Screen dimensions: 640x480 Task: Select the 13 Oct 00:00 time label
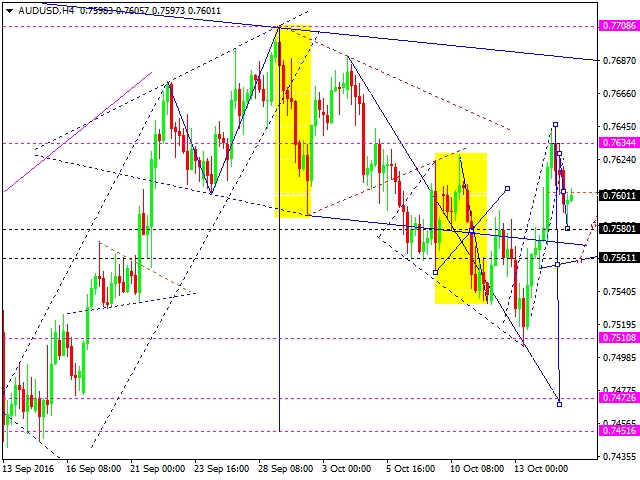[541, 469]
